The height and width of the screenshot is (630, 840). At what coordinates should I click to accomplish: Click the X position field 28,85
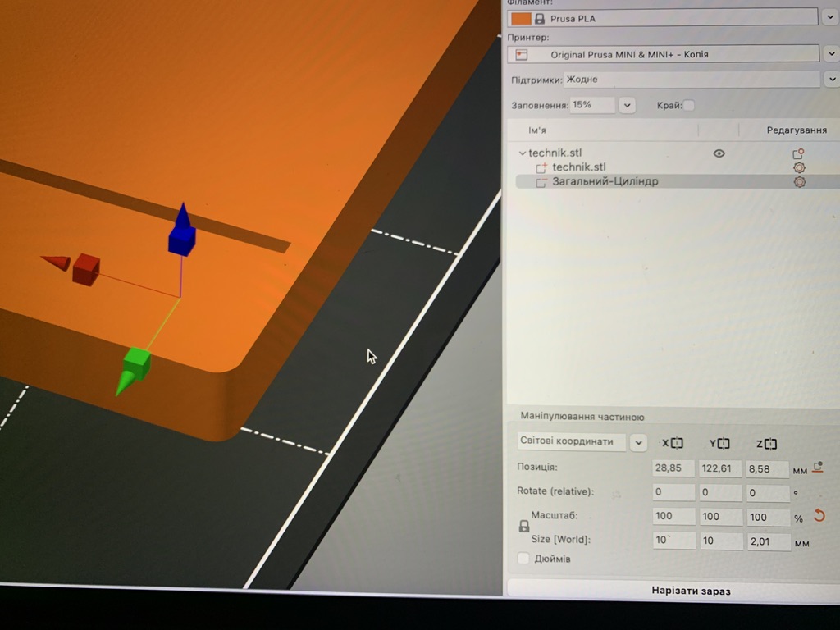(x=673, y=468)
